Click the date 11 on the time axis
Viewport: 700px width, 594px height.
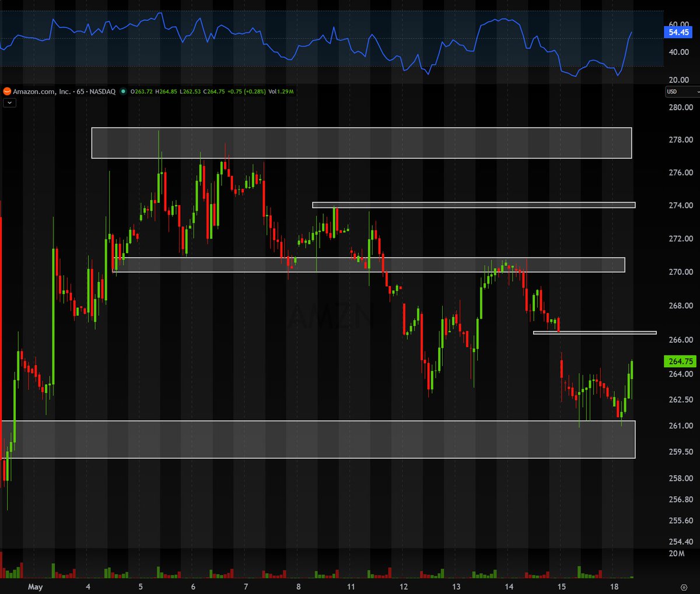[351, 587]
